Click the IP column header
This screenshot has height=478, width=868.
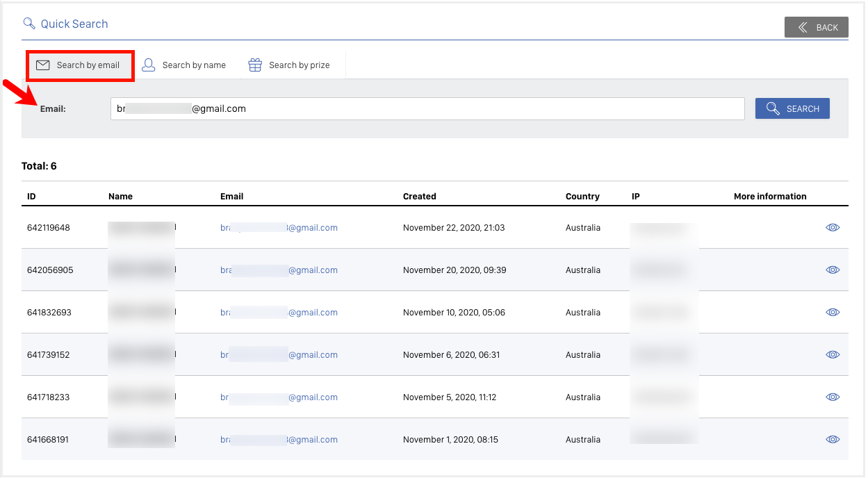636,197
